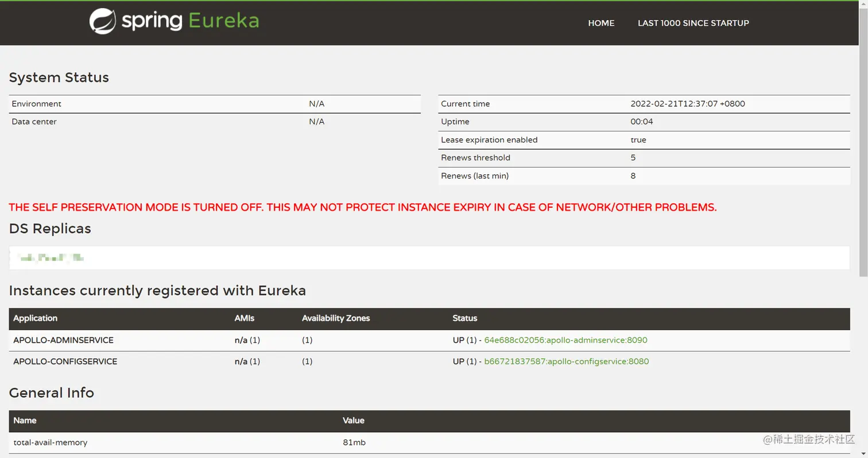The height and width of the screenshot is (458, 868).
Task: Click the Status column header
Action: click(464, 319)
